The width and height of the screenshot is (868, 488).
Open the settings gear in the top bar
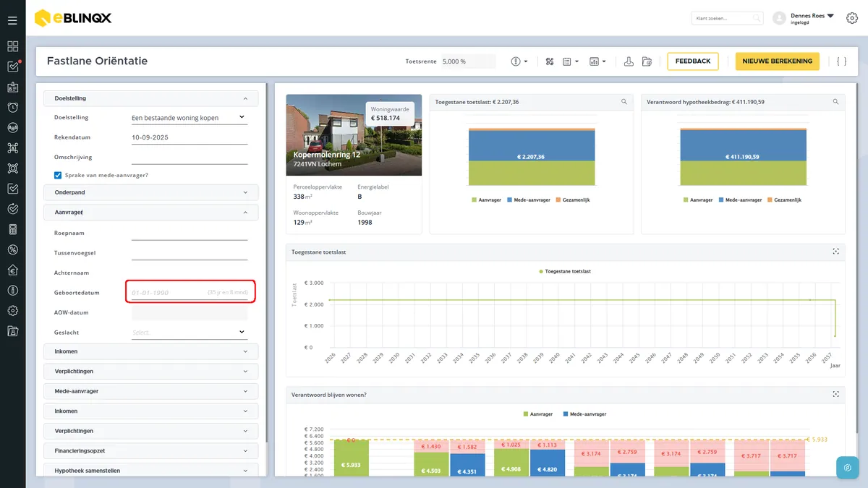pos(852,18)
